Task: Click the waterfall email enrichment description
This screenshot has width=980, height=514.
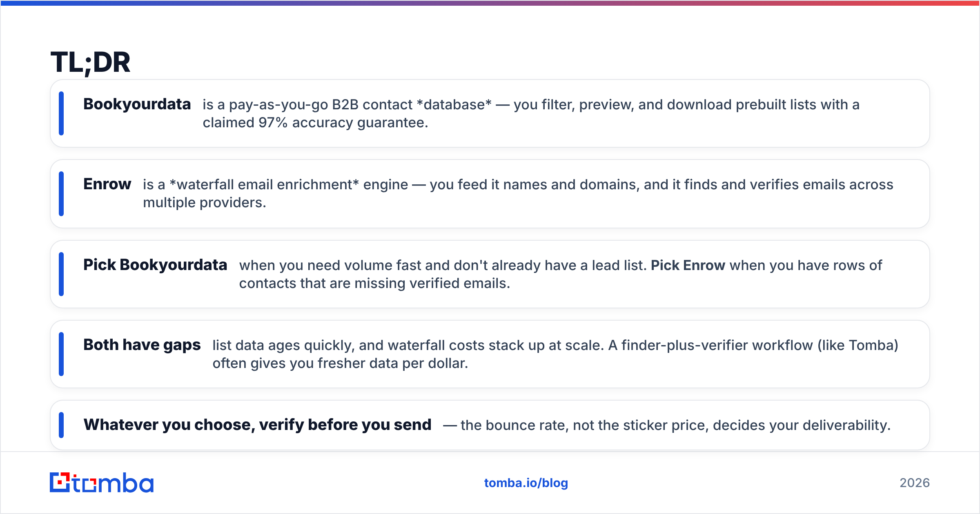Action: tap(518, 194)
